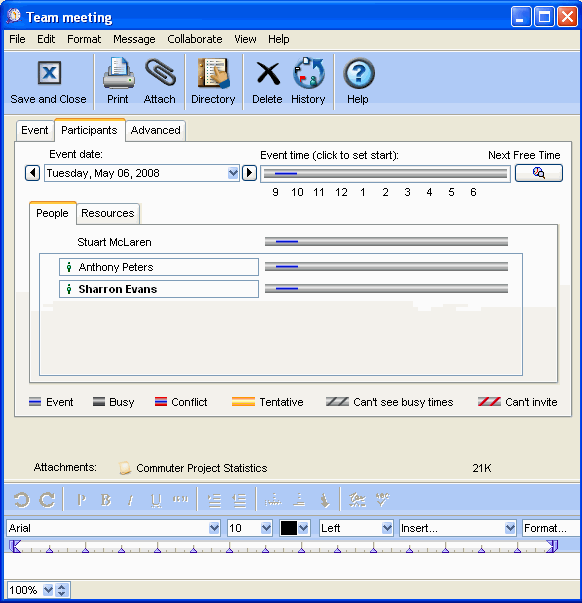Click event time bar at 2 o'clock
This screenshot has height=603, width=582.
[x=385, y=174]
